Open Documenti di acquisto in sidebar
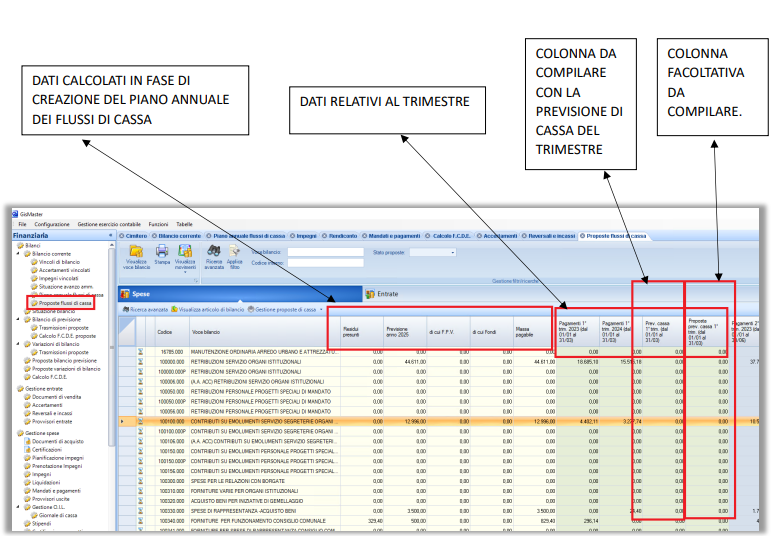This screenshot has width=772, height=536. (x=58, y=441)
